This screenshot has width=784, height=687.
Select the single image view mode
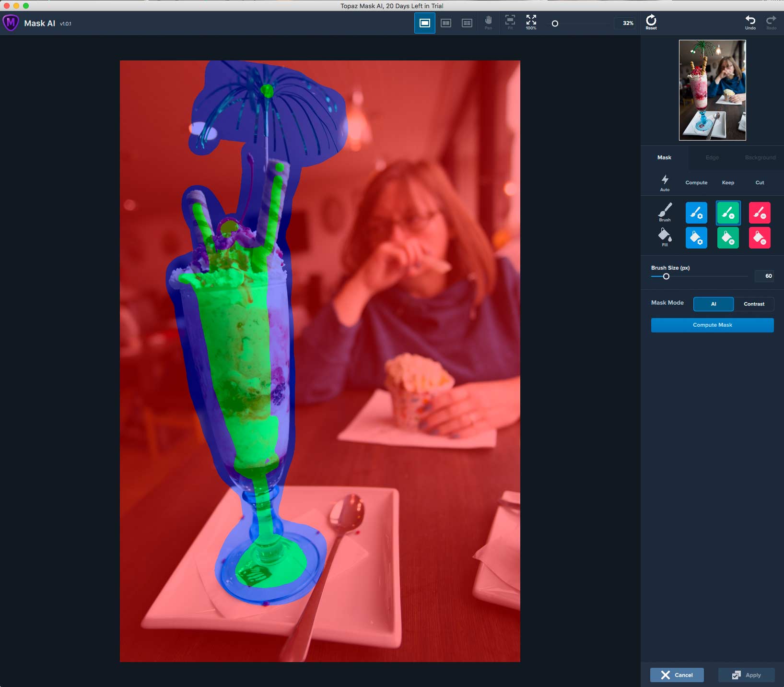coord(425,23)
